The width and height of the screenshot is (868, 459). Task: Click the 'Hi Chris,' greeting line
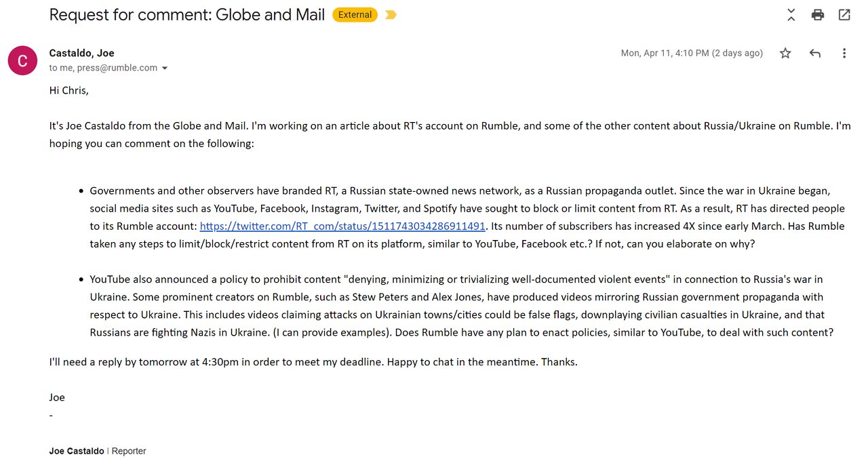pos(69,90)
